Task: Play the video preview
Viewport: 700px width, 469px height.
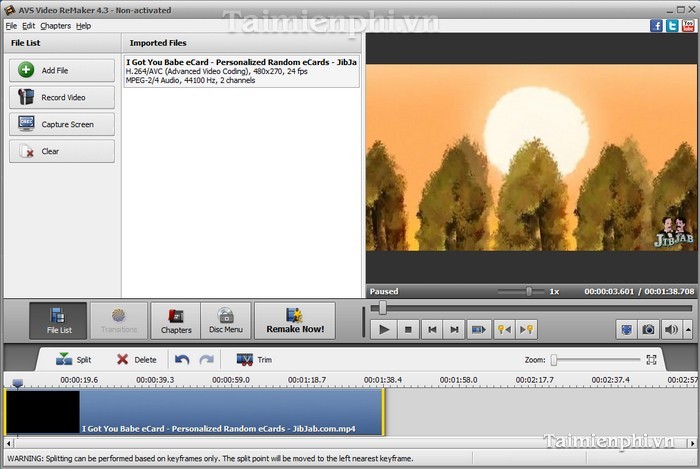Action: tap(383, 329)
